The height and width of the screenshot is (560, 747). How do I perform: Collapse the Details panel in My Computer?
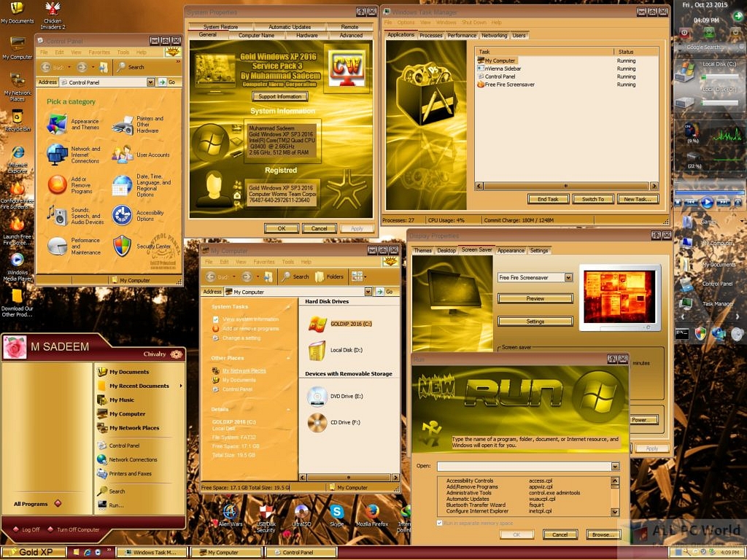tap(289, 410)
